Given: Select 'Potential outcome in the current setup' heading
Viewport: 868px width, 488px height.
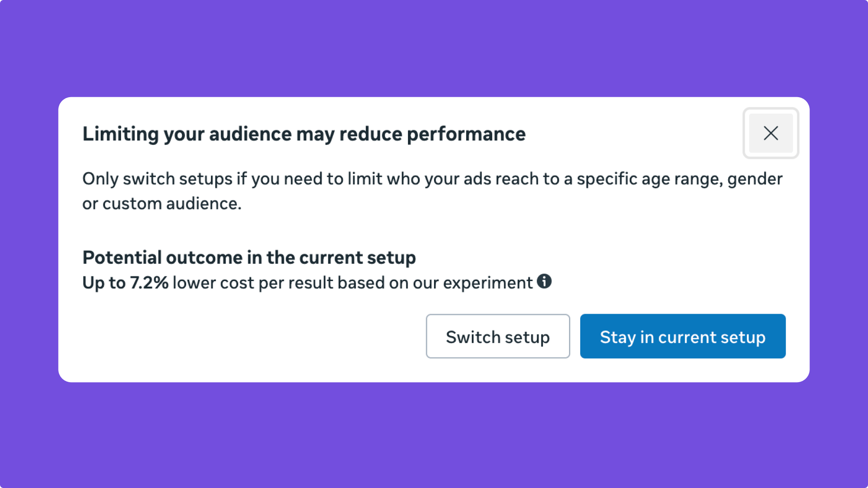Looking at the screenshot, I should (249, 258).
